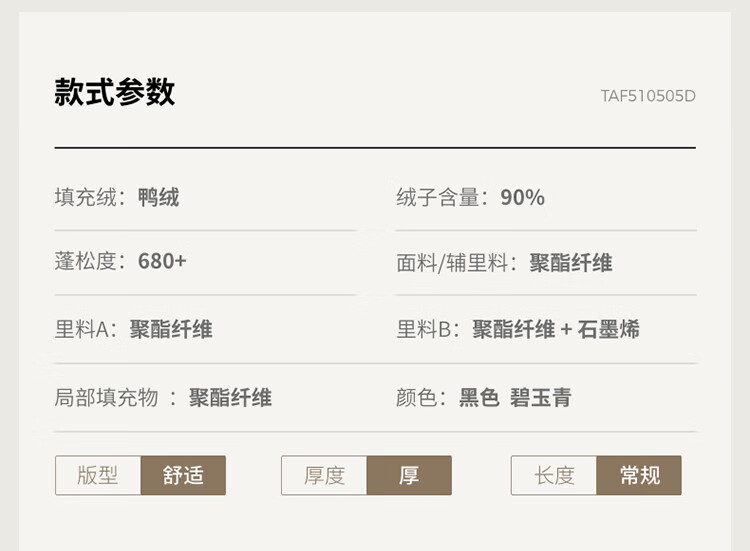Viewport: 750px width, 551px height.
Task: Click the 版型 label box
Action: 98,475
